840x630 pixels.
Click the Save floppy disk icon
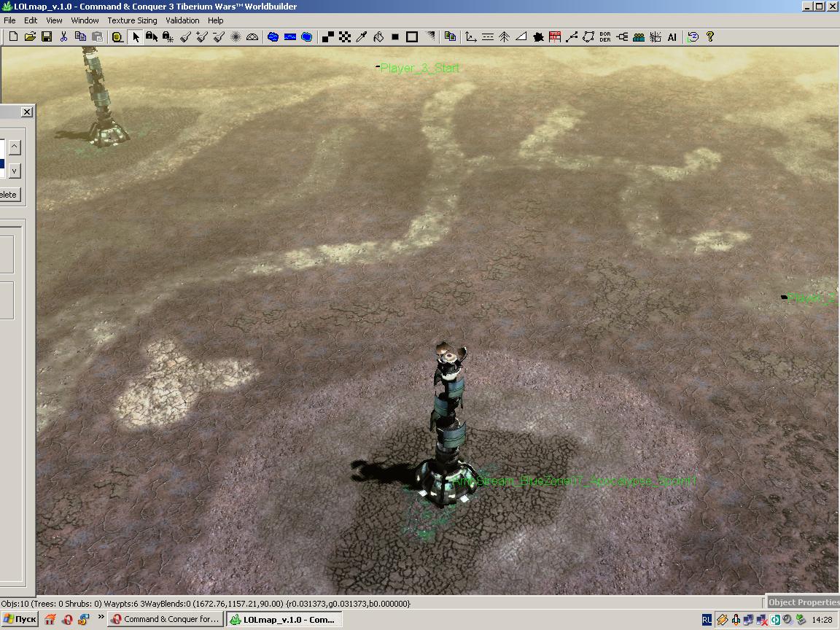click(47, 37)
